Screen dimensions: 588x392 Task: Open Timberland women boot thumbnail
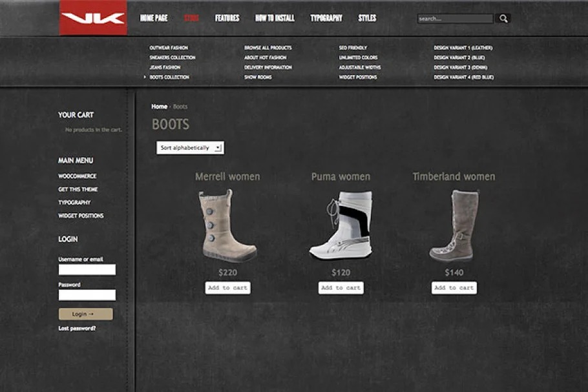point(454,224)
